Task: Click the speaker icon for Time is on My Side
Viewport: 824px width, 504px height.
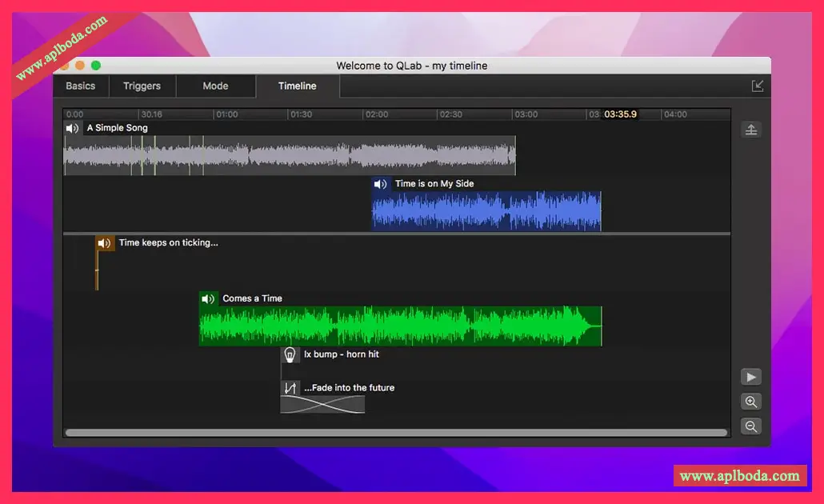Action: pyautogui.click(x=381, y=184)
